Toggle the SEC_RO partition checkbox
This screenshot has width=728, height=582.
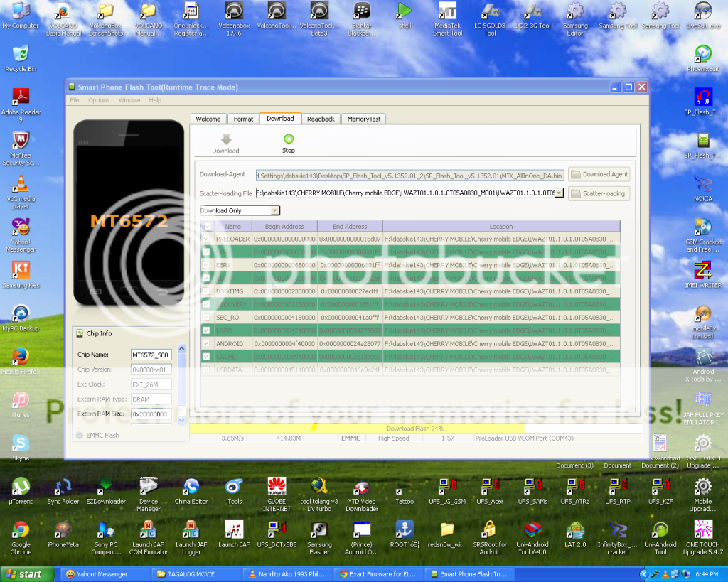[206, 317]
